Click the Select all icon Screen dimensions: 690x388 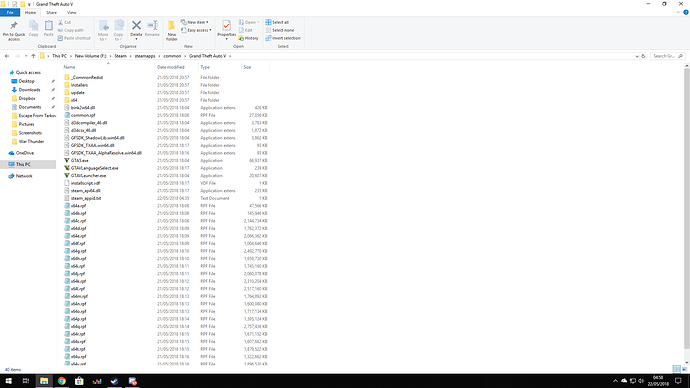pos(268,22)
